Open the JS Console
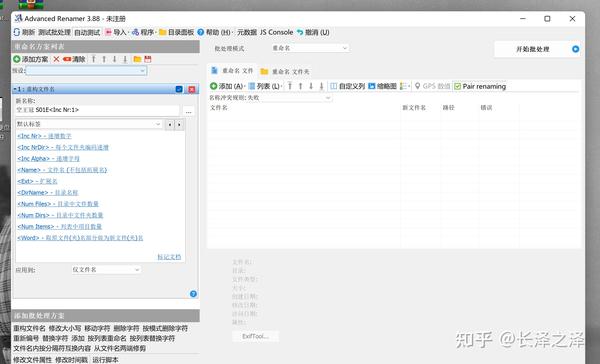The height and width of the screenshot is (364, 600). (276, 32)
